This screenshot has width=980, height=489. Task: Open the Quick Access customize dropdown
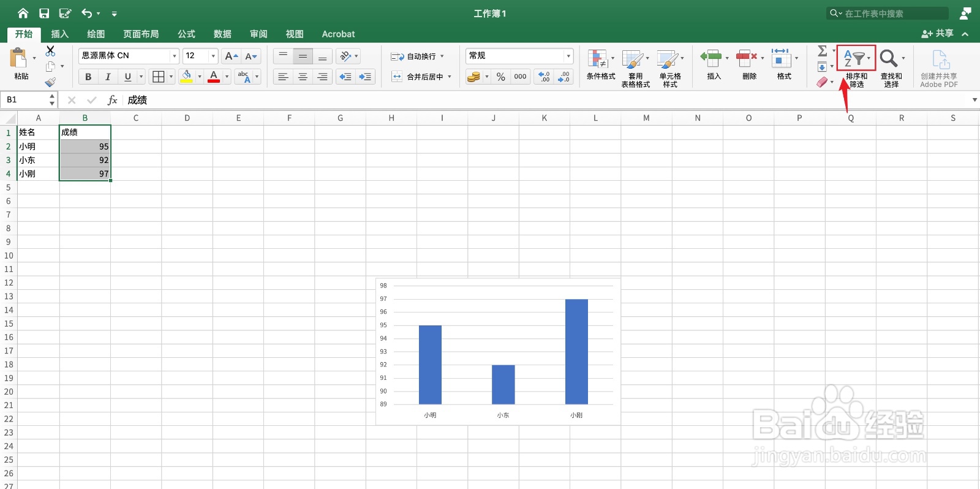click(114, 13)
